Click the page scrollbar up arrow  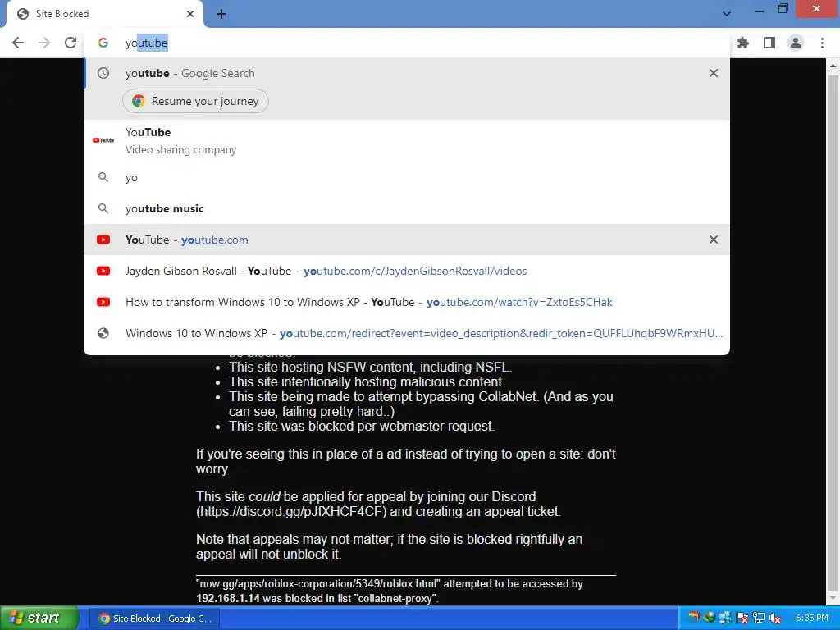(833, 66)
